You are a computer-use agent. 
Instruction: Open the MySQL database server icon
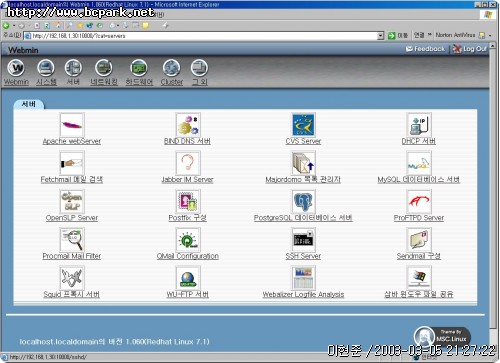click(x=419, y=163)
